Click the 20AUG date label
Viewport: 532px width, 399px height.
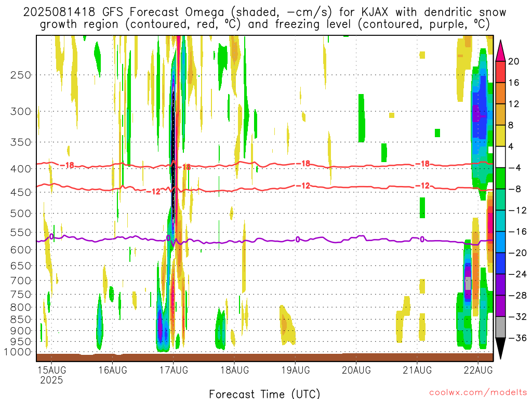click(x=356, y=370)
